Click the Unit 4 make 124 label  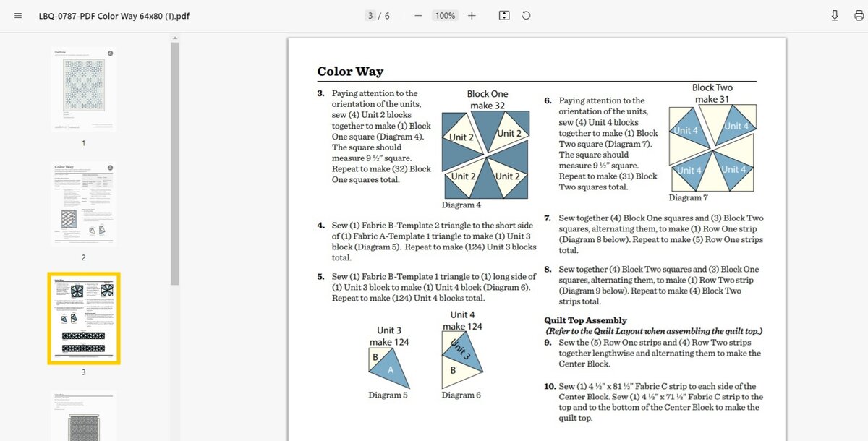click(x=463, y=320)
